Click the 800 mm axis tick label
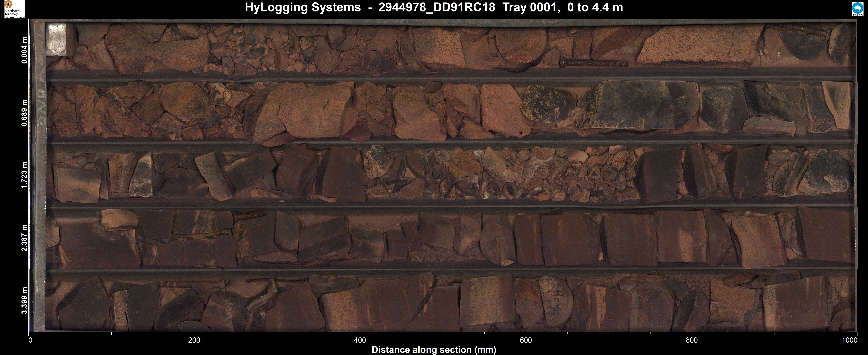Screen dimensions: 868x355 (x=691, y=340)
